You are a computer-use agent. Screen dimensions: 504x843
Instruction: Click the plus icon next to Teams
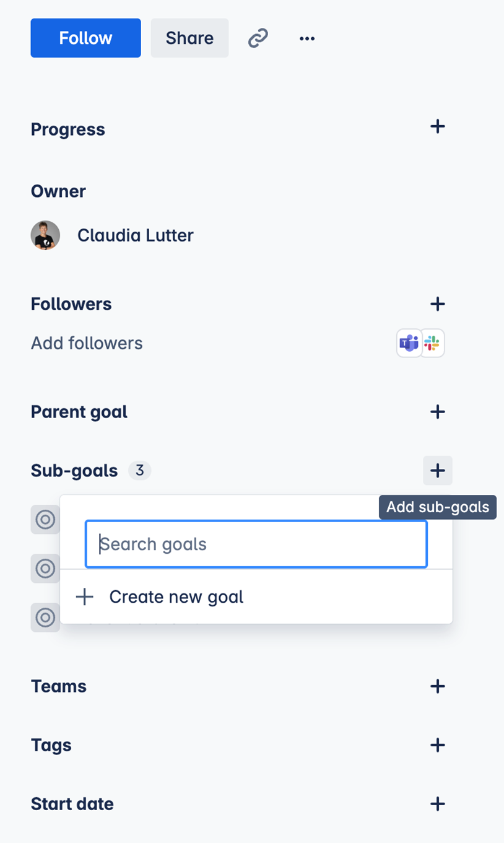point(438,686)
